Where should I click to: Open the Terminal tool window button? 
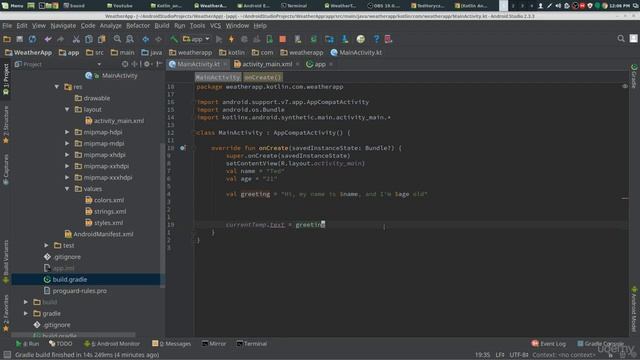coord(251,344)
